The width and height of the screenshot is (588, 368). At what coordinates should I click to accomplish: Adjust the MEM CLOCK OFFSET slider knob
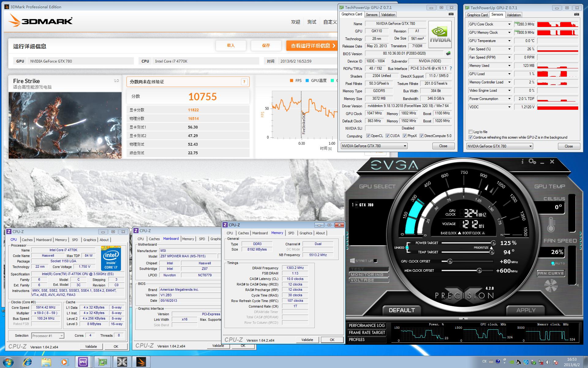click(x=479, y=270)
